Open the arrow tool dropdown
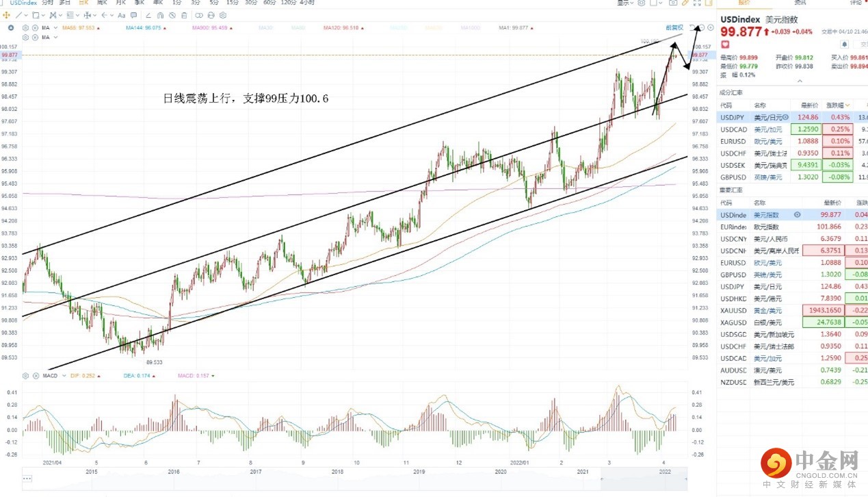The width and height of the screenshot is (868, 497). point(112,15)
